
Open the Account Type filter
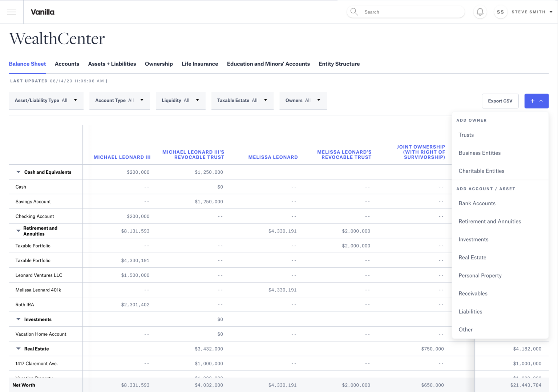click(x=119, y=101)
